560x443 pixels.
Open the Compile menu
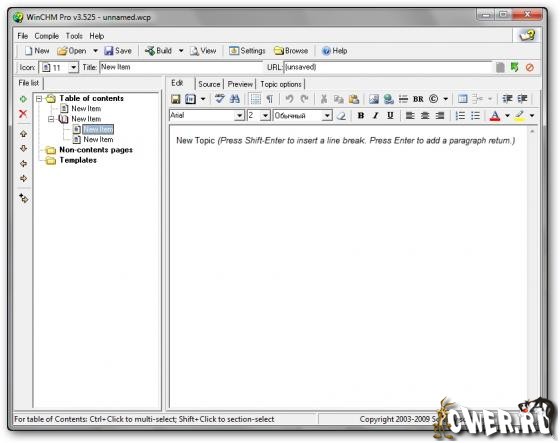click(x=46, y=36)
